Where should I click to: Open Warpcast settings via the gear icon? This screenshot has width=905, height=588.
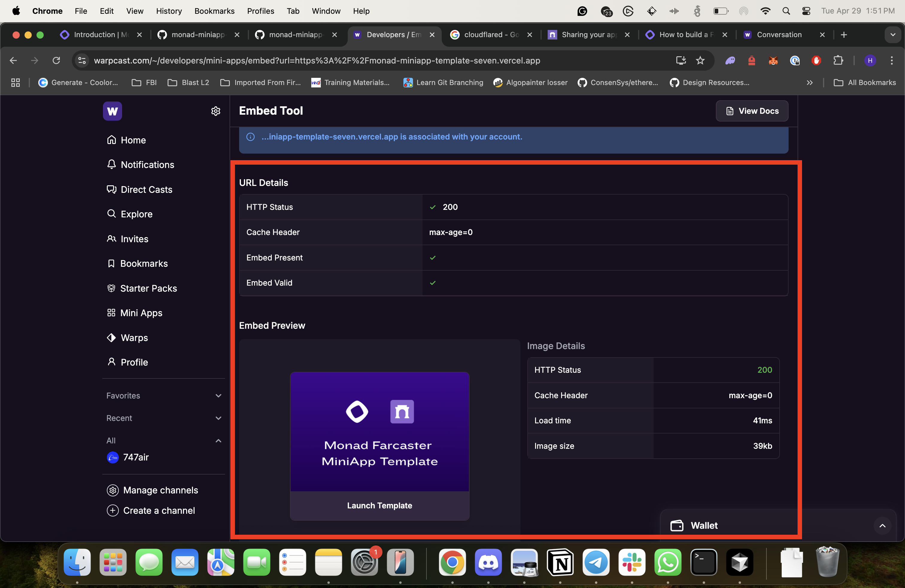coord(215,111)
